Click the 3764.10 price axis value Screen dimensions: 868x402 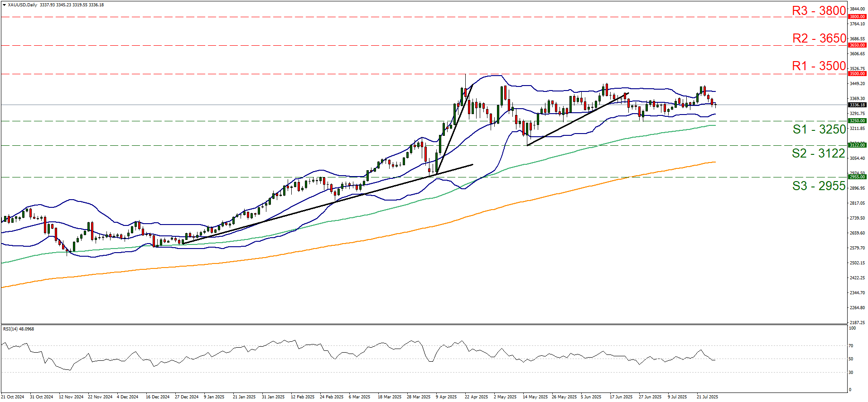point(857,24)
